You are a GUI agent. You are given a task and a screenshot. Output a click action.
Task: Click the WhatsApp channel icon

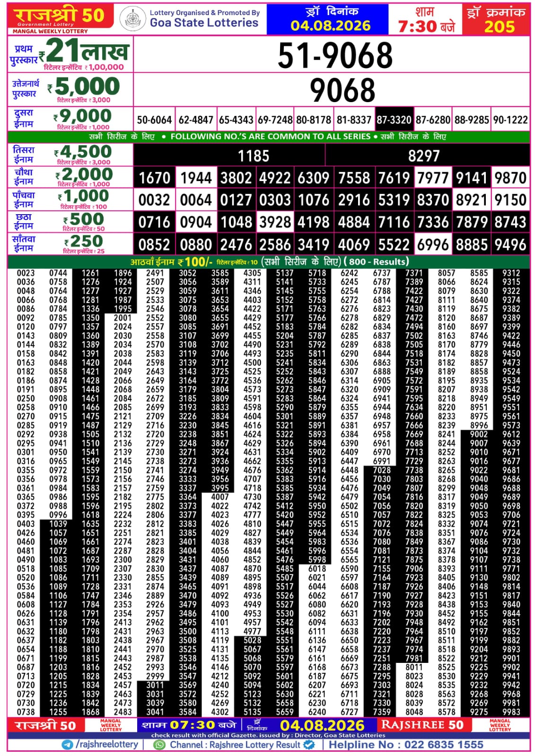pyautogui.click(x=160, y=745)
